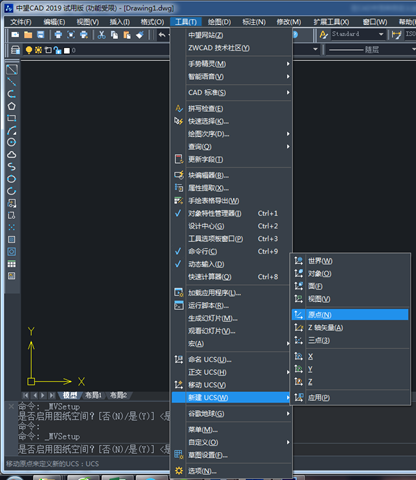Click the New drawing icon in toolbar
Screen dimensions: 416x480
pos(15,34)
